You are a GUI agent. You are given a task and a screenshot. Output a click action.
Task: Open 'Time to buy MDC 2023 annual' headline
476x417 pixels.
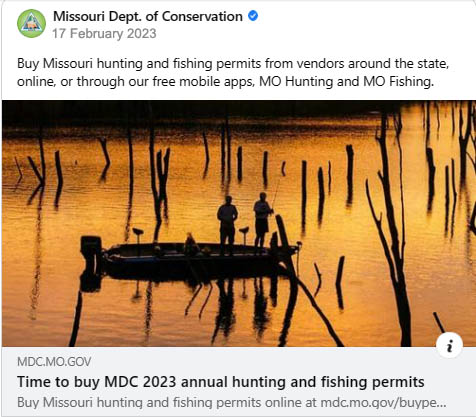(221, 382)
